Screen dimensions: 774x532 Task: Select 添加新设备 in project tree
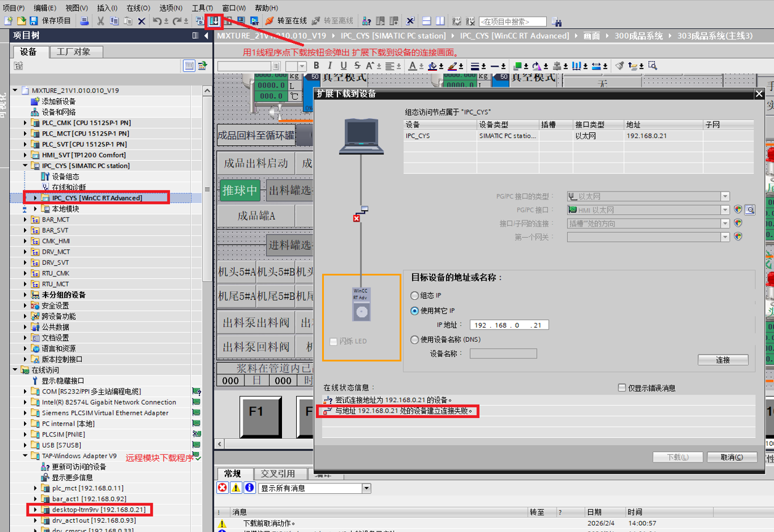tap(58, 101)
